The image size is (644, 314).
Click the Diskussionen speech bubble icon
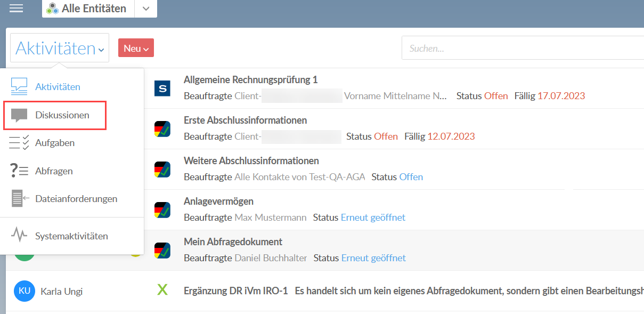click(19, 115)
